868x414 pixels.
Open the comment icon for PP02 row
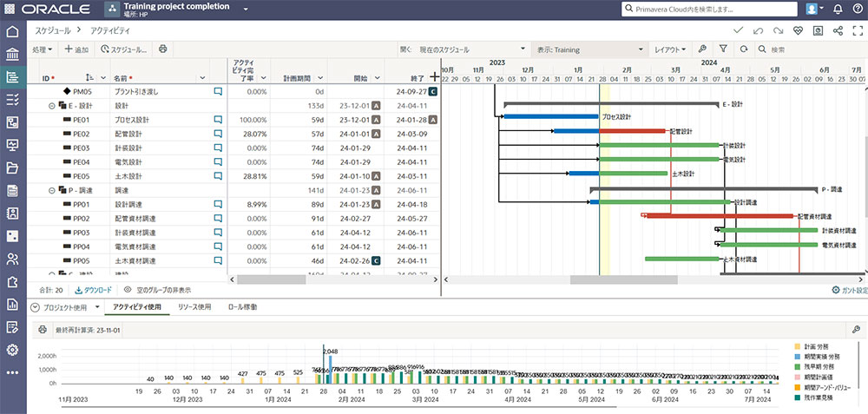coord(218,218)
